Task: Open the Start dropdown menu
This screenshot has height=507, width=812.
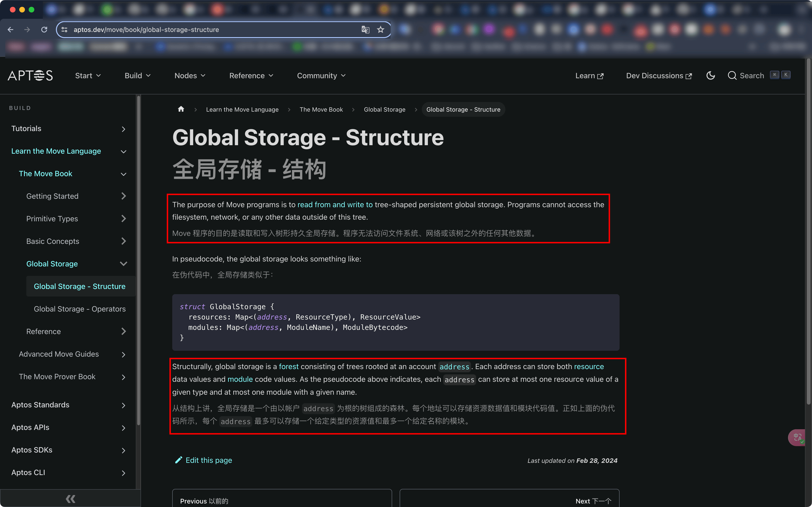Action: pyautogui.click(x=88, y=75)
